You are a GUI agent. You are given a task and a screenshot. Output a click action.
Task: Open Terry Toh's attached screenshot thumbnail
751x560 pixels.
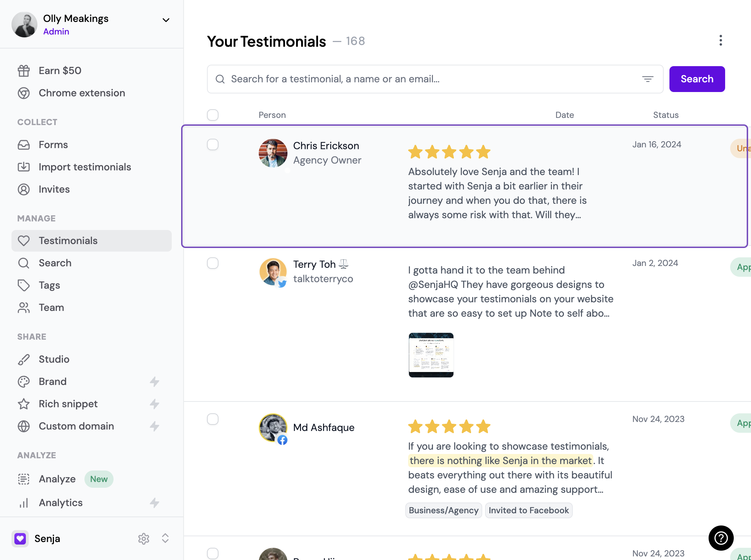[x=431, y=355]
